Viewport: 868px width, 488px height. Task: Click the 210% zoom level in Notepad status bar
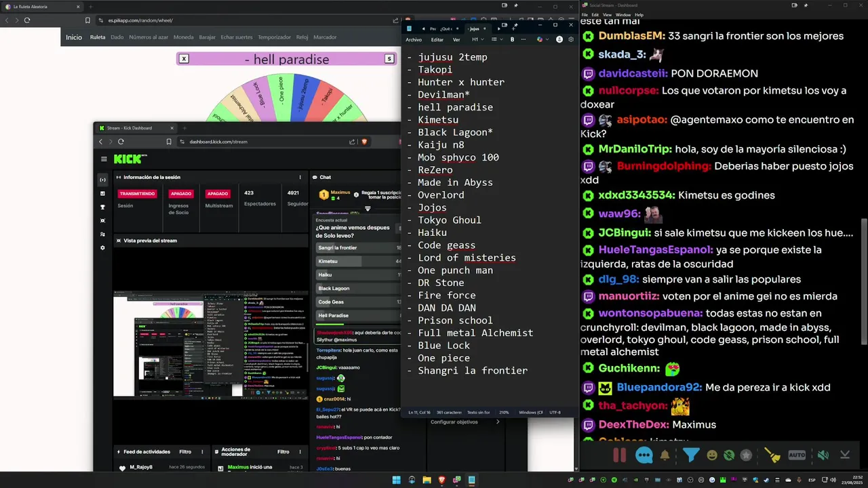pyautogui.click(x=505, y=412)
